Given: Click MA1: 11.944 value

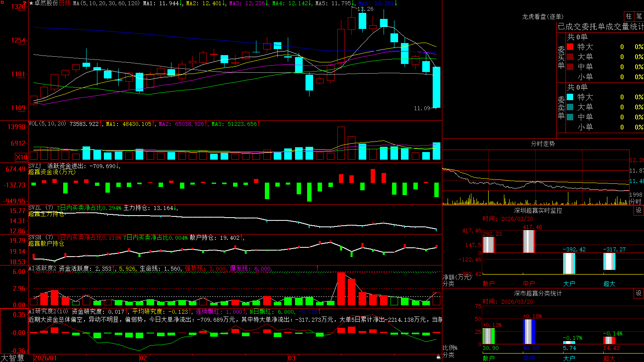Looking at the screenshot, I should click(x=161, y=3).
